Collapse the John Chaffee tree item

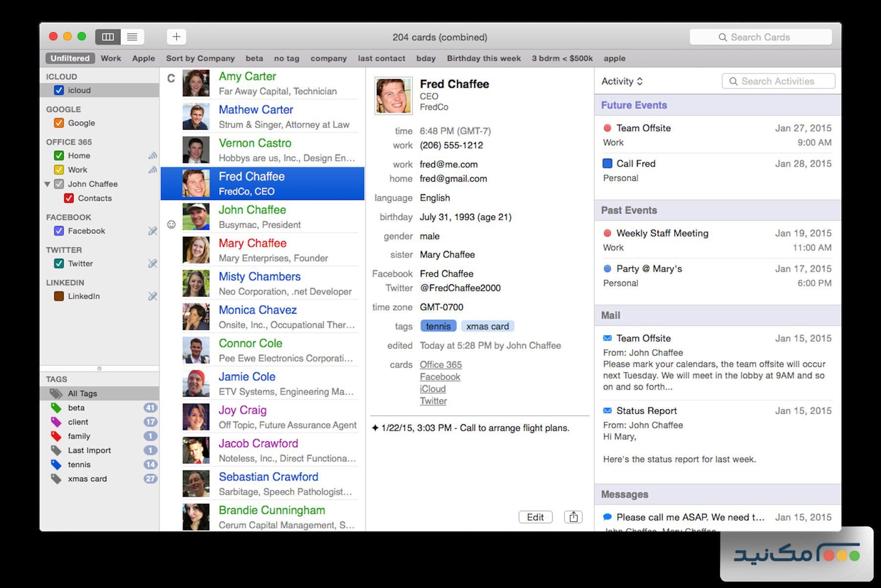point(47,184)
